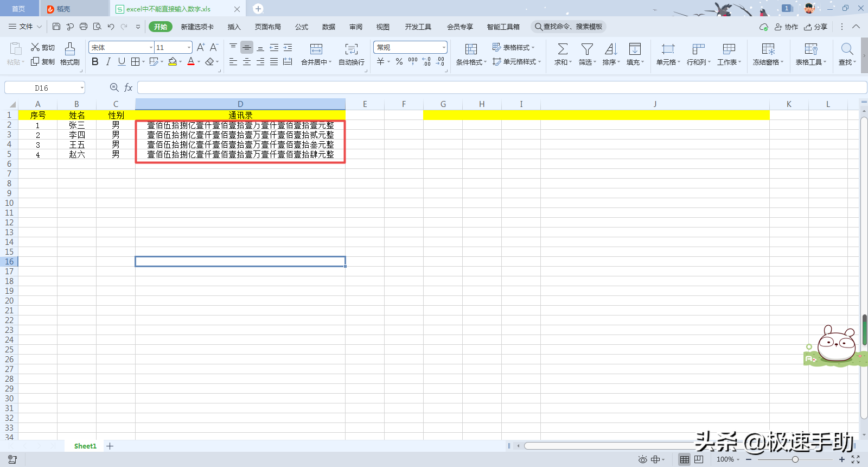Open the 公式 ribbon tab

pyautogui.click(x=302, y=27)
